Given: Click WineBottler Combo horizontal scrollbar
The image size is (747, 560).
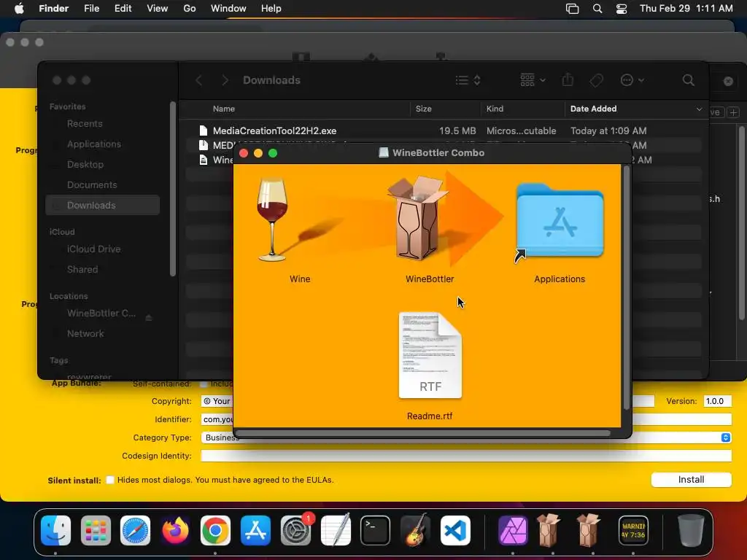Looking at the screenshot, I should click(x=423, y=433).
